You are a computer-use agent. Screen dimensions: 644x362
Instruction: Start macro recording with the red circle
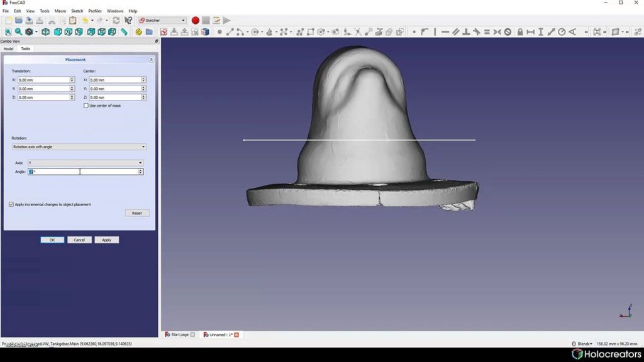pyautogui.click(x=196, y=21)
